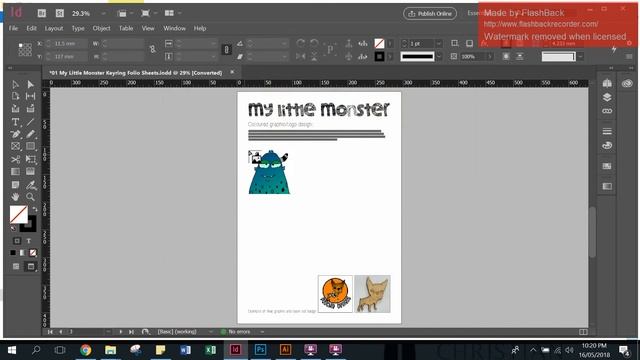Select the Eyedropper tool
Screen dimensions: 640x360
pyautogui.click(x=31, y=185)
